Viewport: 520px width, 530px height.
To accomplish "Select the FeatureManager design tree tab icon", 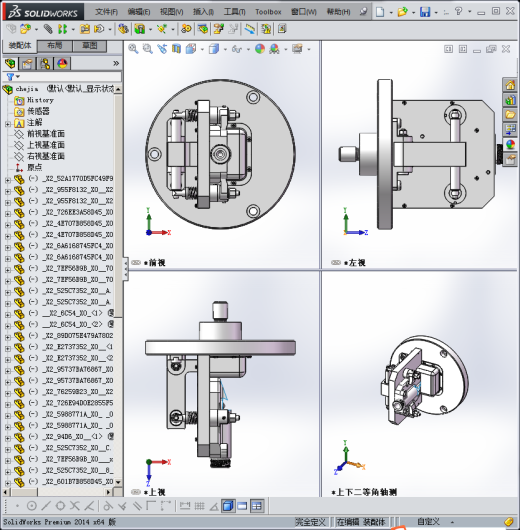I will coord(10,64).
